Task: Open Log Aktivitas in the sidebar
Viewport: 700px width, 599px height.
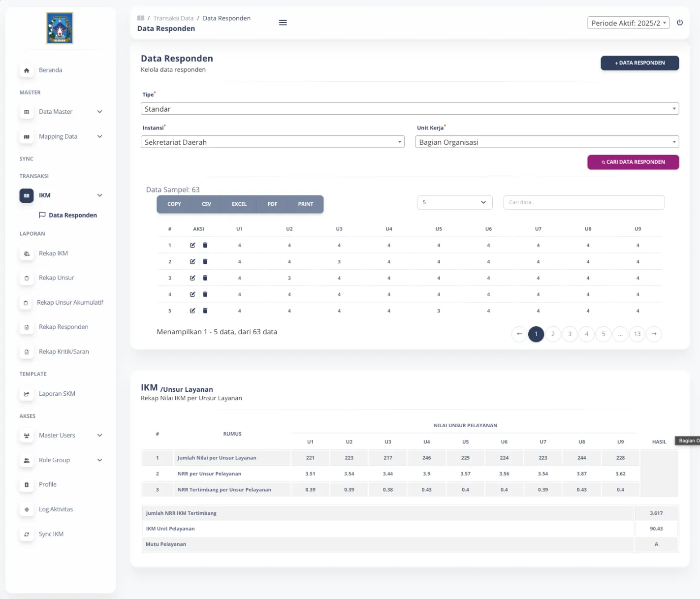Action: point(56,509)
